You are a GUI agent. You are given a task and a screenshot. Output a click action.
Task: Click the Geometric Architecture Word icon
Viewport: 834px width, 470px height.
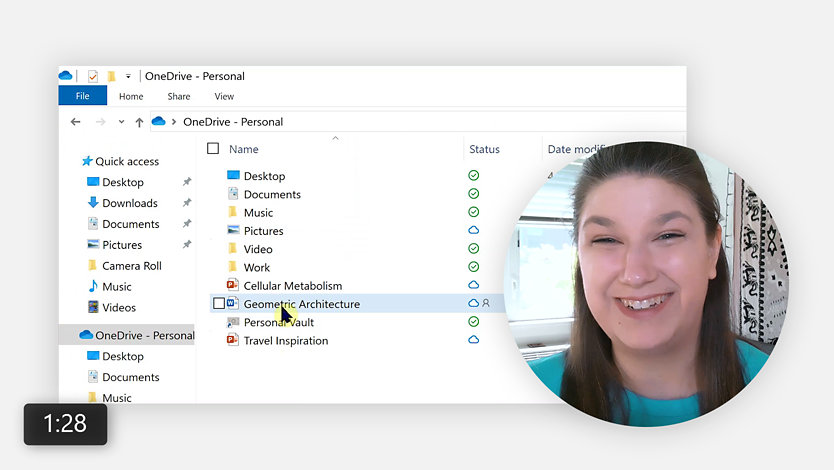(x=232, y=303)
